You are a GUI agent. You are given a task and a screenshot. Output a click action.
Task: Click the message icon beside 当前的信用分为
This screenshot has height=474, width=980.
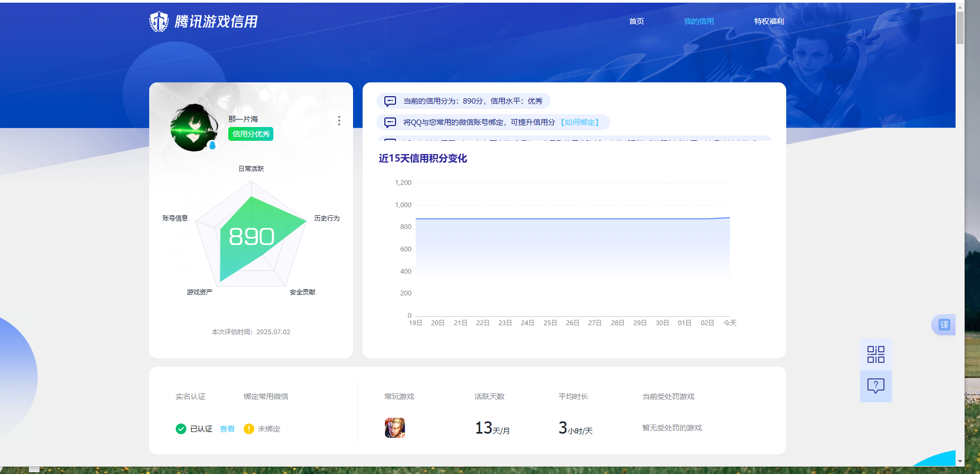point(390,101)
